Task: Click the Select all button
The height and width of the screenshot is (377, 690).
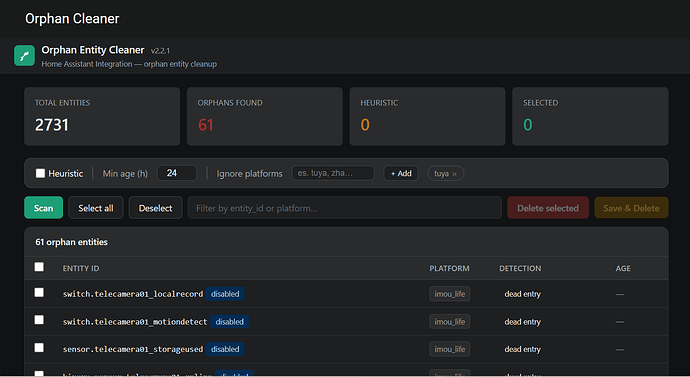Action: [x=96, y=208]
